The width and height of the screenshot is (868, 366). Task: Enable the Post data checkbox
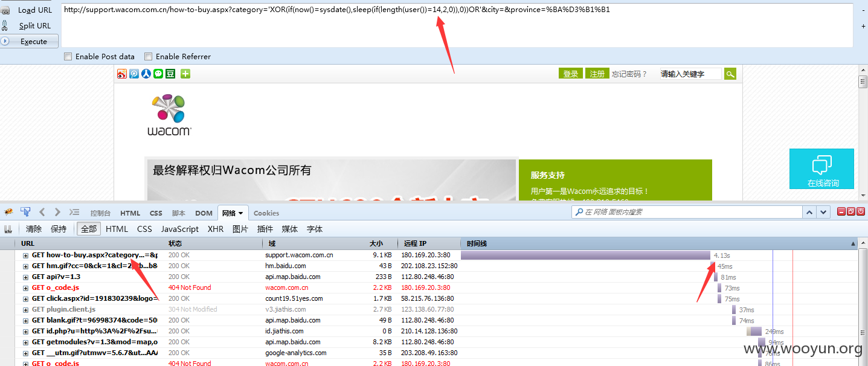coord(68,56)
